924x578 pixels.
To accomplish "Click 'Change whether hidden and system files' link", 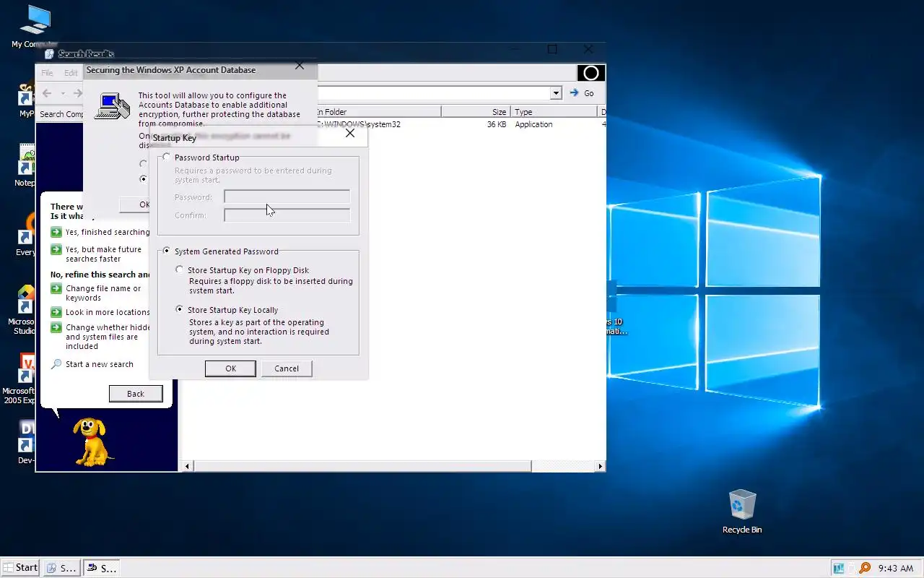I will pyautogui.click(x=108, y=337).
